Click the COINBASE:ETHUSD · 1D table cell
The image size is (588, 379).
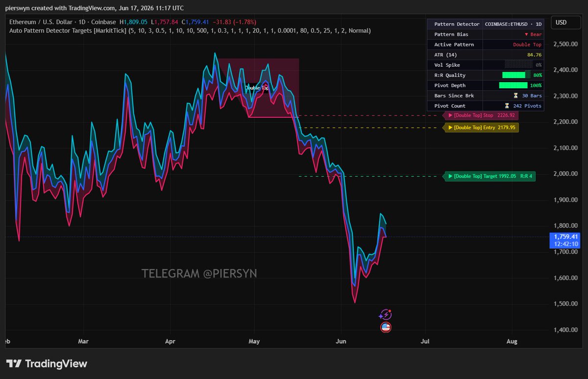coord(513,24)
